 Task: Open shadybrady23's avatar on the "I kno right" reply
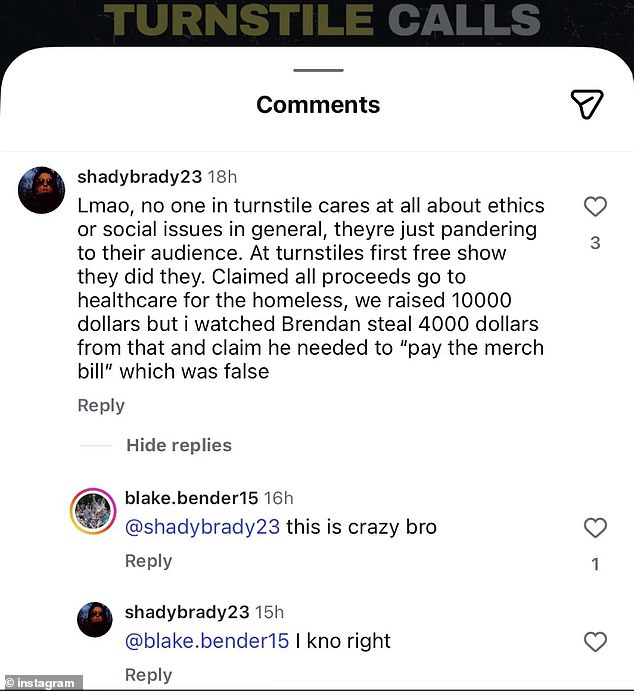click(93, 622)
